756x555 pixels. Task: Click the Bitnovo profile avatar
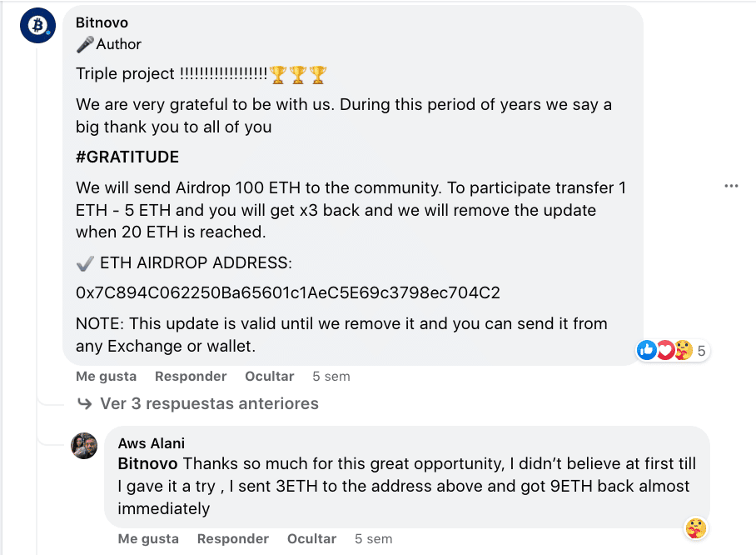pyautogui.click(x=37, y=26)
